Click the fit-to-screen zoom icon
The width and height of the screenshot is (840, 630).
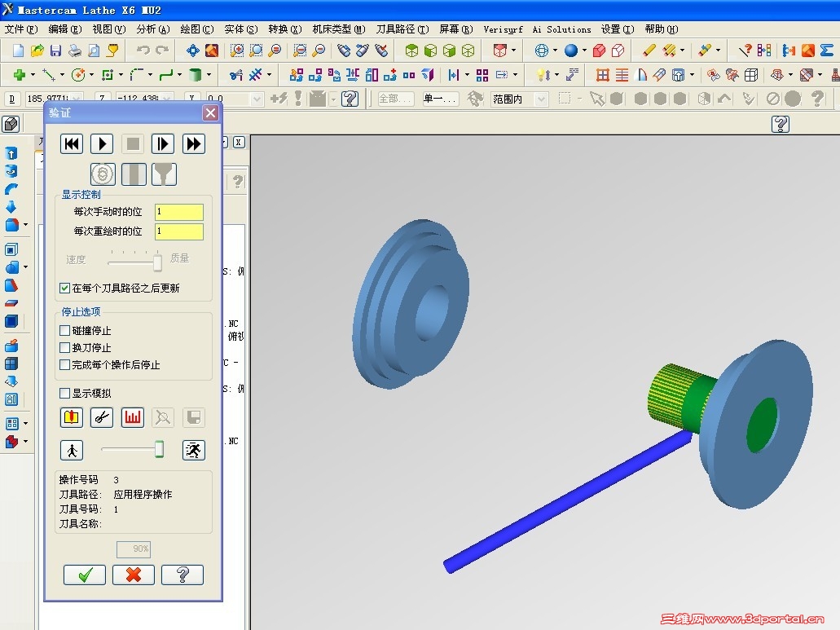pos(193,51)
